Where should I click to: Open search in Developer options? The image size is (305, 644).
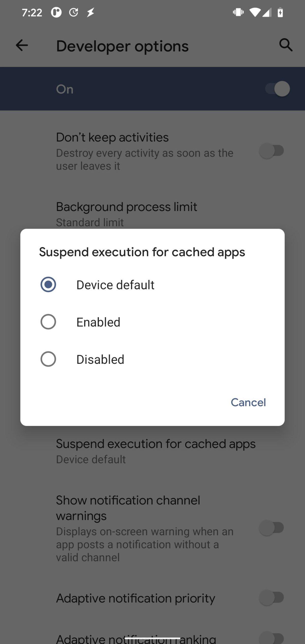[286, 45]
